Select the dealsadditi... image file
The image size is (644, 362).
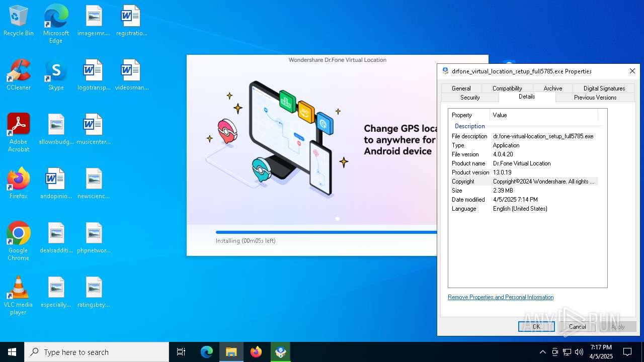(x=56, y=238)
